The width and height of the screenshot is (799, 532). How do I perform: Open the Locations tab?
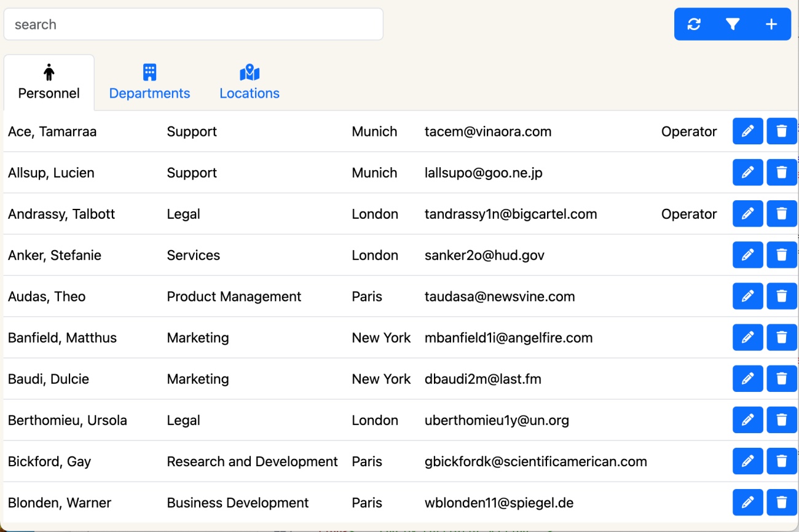250,83
